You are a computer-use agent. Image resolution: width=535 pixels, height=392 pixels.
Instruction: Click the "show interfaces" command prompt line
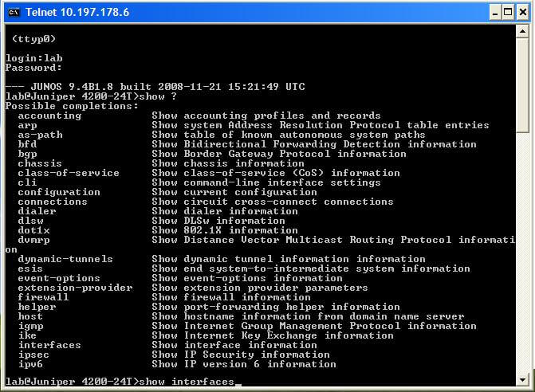click(120, 382)
